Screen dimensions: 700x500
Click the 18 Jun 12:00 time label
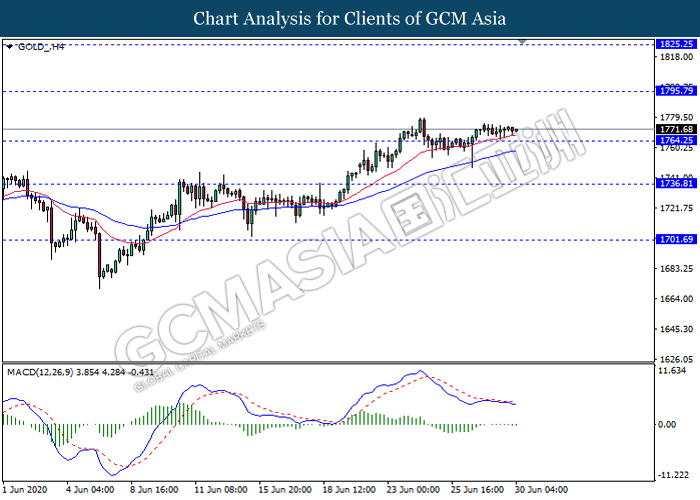tap(350, 490)
